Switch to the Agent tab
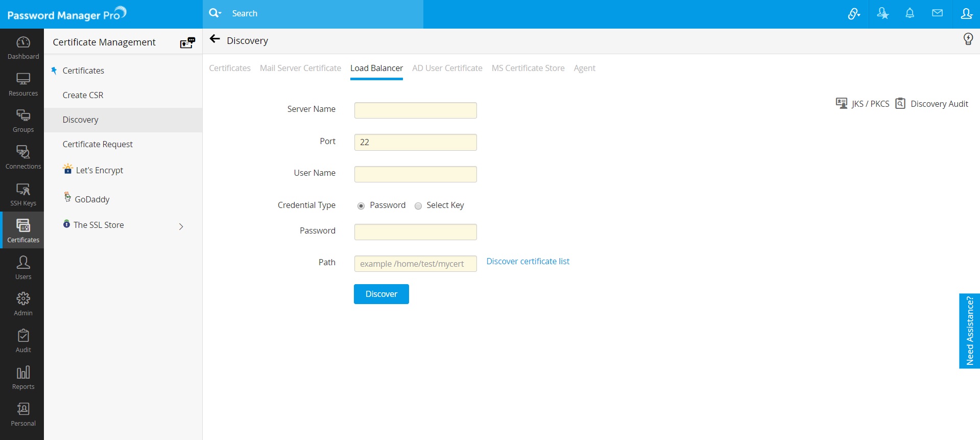Viewport: 980px width, 440px height. pyautogui.click(x=585, y=68)
